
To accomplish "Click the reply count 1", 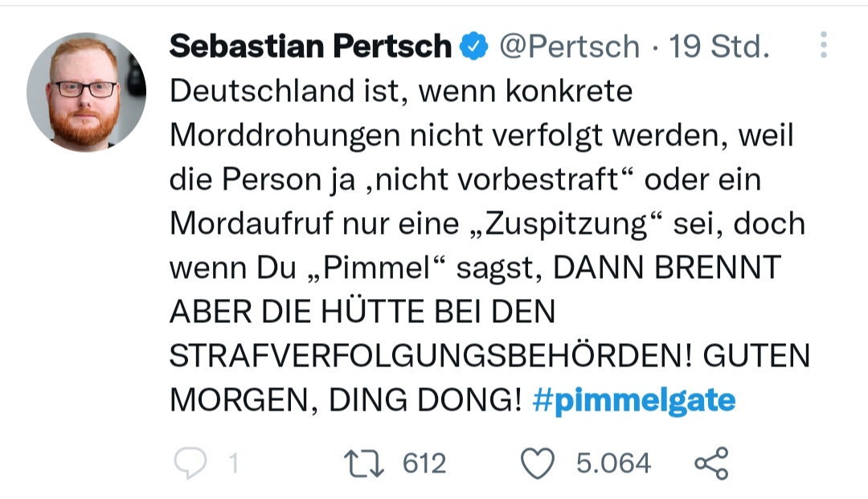I will 233,464.
